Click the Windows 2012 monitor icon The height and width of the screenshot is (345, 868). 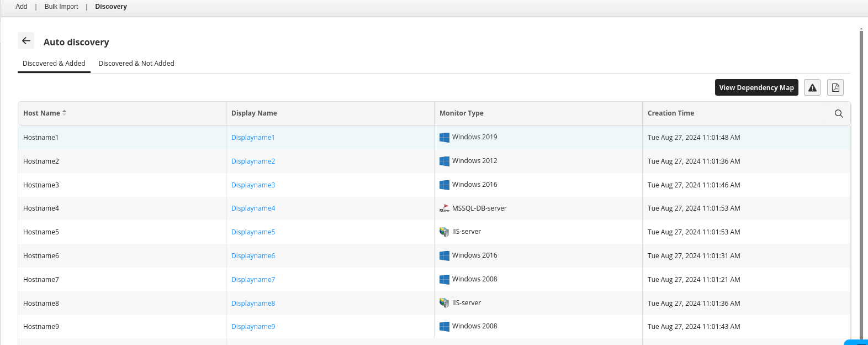(444, 161)
